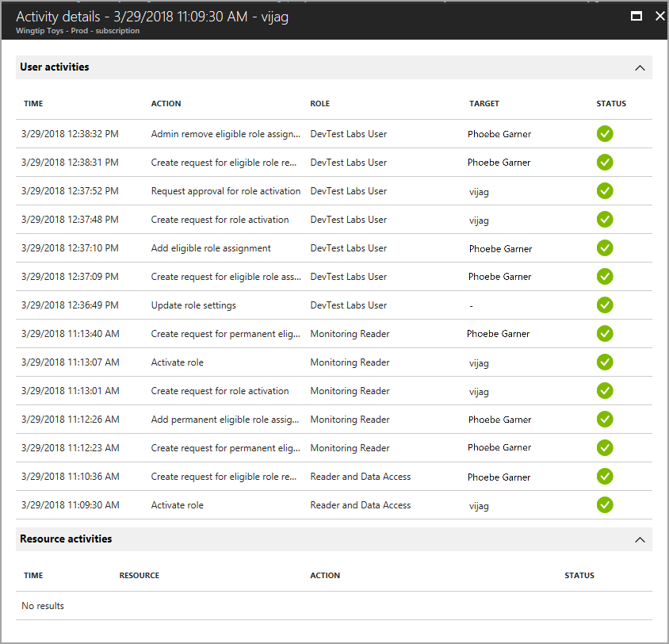Image resolution: width=669 pixels, height=644 pixels.
Task: Click success status icon for Admin remove eligible role row
Action: pyautogui.click(x=605, y=133)
